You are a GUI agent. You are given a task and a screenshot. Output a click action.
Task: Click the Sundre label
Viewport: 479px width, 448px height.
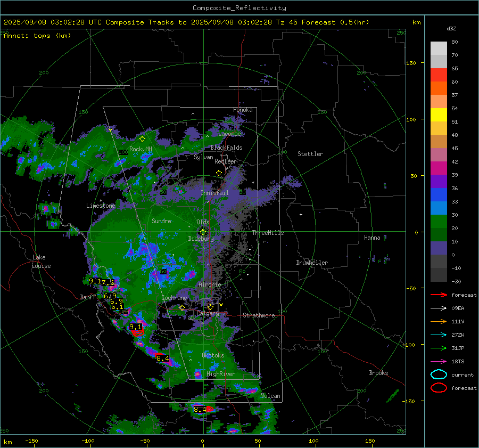click(x=161, y=221)
